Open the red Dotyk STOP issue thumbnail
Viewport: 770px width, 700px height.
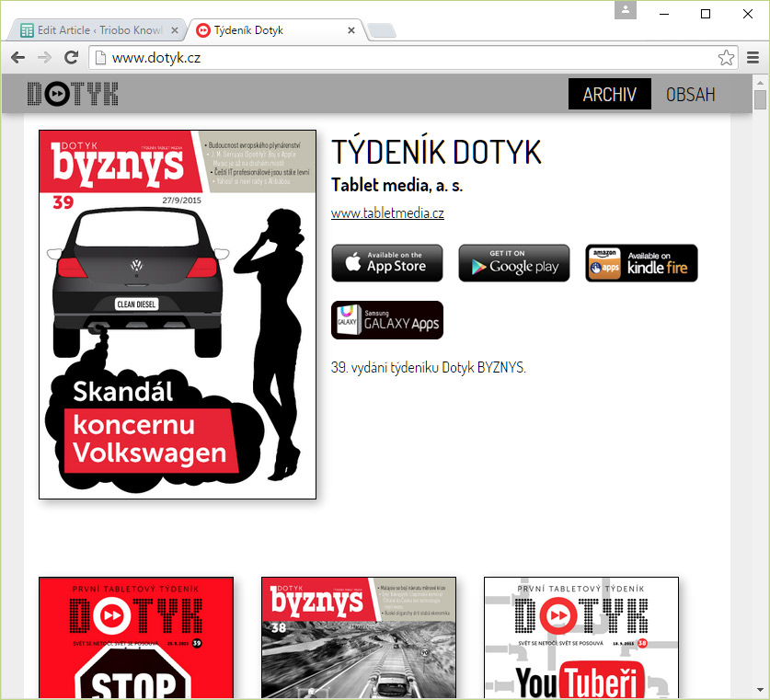pos(136,638)
